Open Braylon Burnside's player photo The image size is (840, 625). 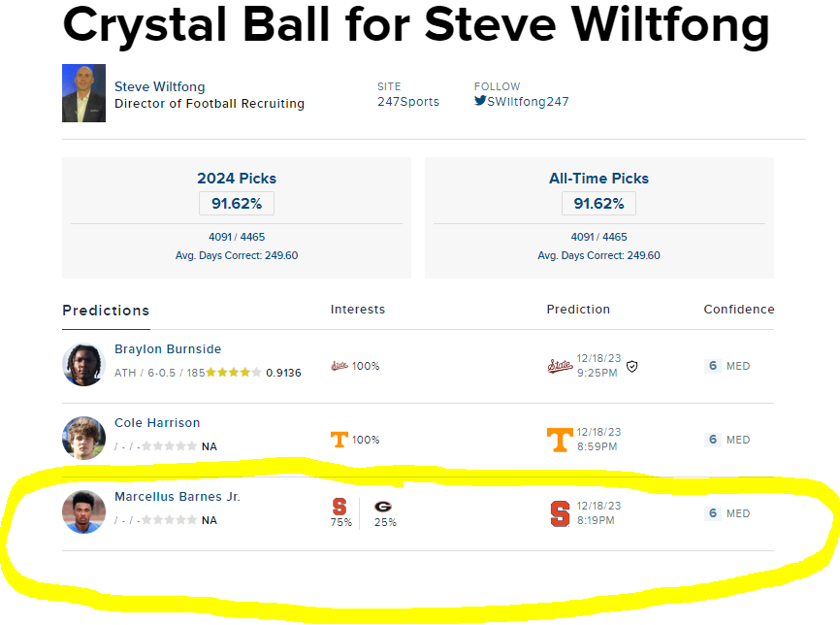tap(83, 365)
